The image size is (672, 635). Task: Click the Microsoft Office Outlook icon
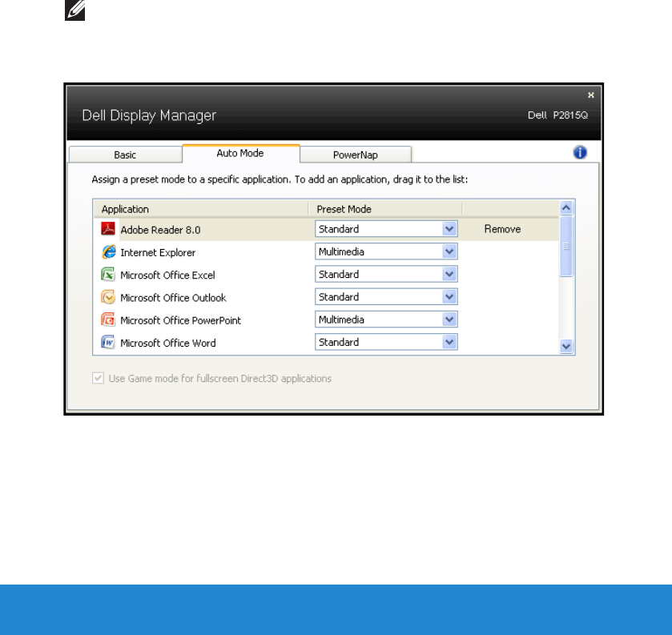pyautogui.click(x=108, y=297)
